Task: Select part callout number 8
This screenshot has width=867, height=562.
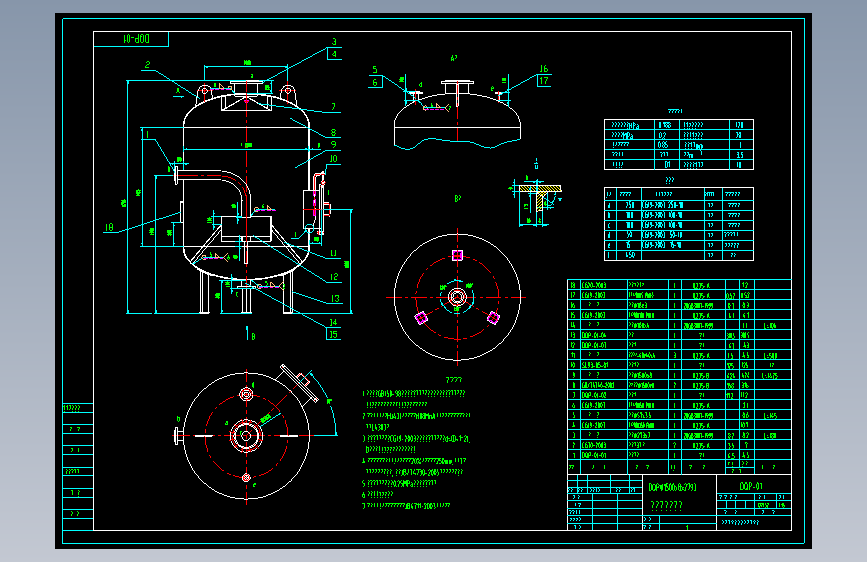Action: (333, 132)
